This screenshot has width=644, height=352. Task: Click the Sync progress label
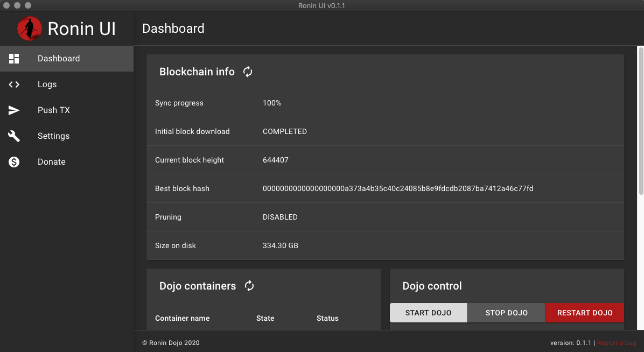[x=179, y=103]
